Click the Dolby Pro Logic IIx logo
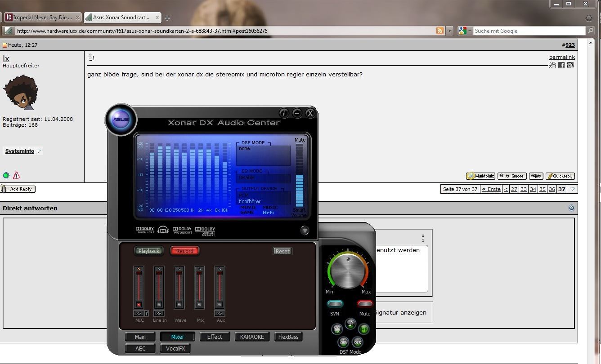This screenshot has height=364, width=601. pos(182,230)
